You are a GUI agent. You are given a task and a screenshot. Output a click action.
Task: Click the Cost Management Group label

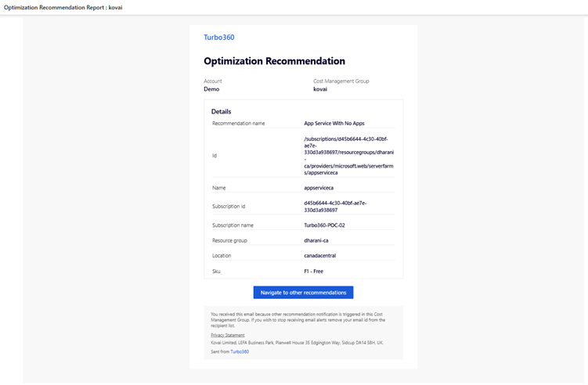pyautogui.click(x=341, y=81)
